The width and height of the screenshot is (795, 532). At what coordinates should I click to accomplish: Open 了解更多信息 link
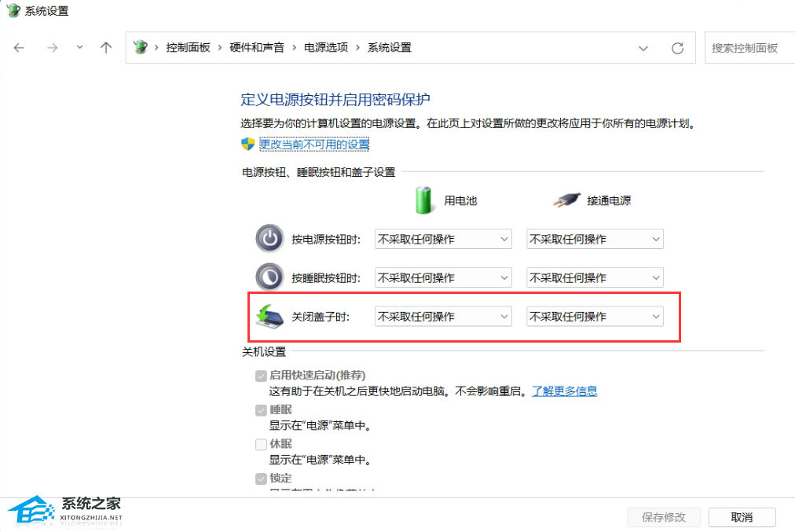[x=564, y=391]
